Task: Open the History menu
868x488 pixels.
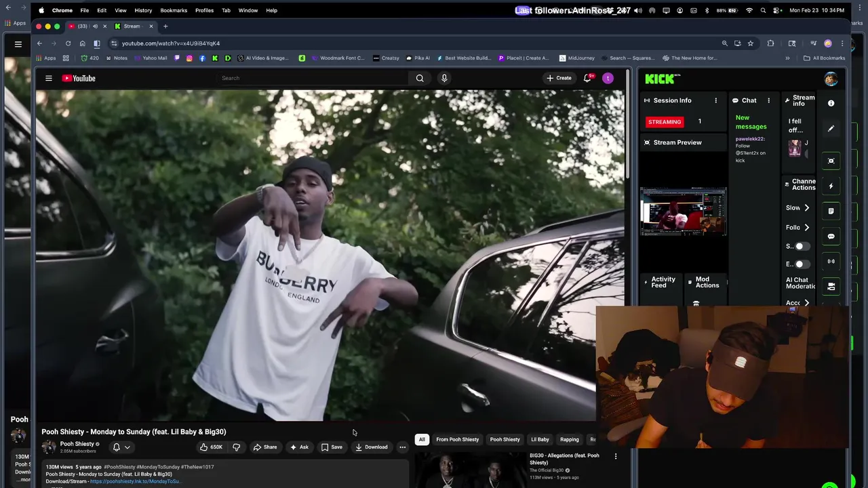Action: (x=143, y=10)
